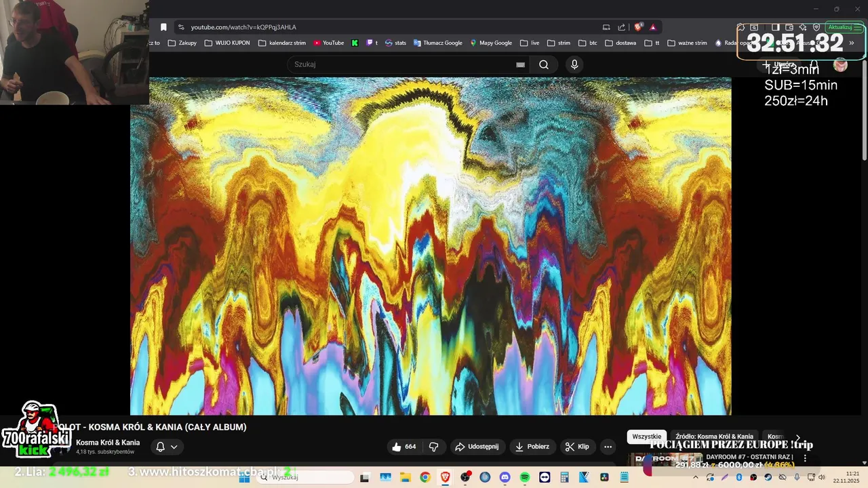Image resolution: width=868 pixels, height=488 pixels.
Task: Open DaVinci Resolve from the taskbar
Action: click(x=604, y=477)
